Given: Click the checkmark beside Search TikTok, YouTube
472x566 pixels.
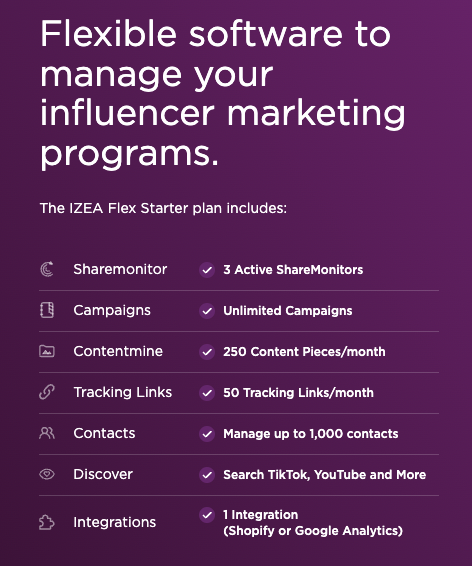Looking at the screenshot, I should (207, 475).
